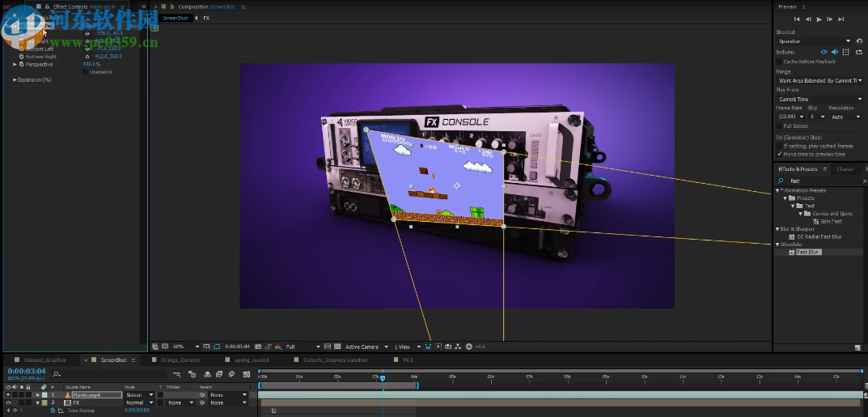Click the Play button in the Preview panel
This screenshot has width=868, height=417.
point(819,19)
